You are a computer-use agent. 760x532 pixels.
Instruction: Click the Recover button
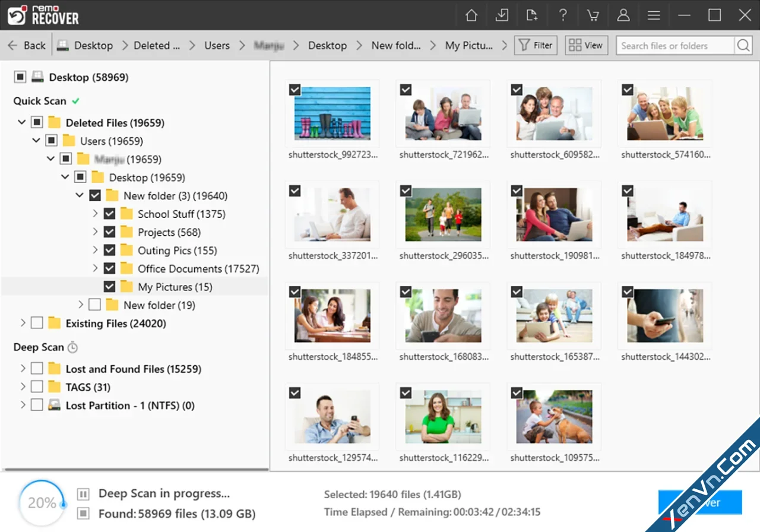[700, 502]
